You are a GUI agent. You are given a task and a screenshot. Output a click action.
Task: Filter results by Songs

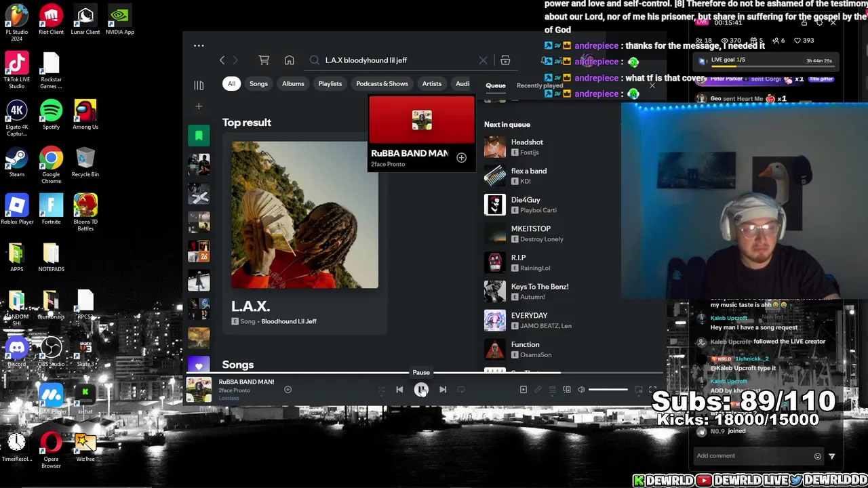pyautogui.click(x=258, y=84)
